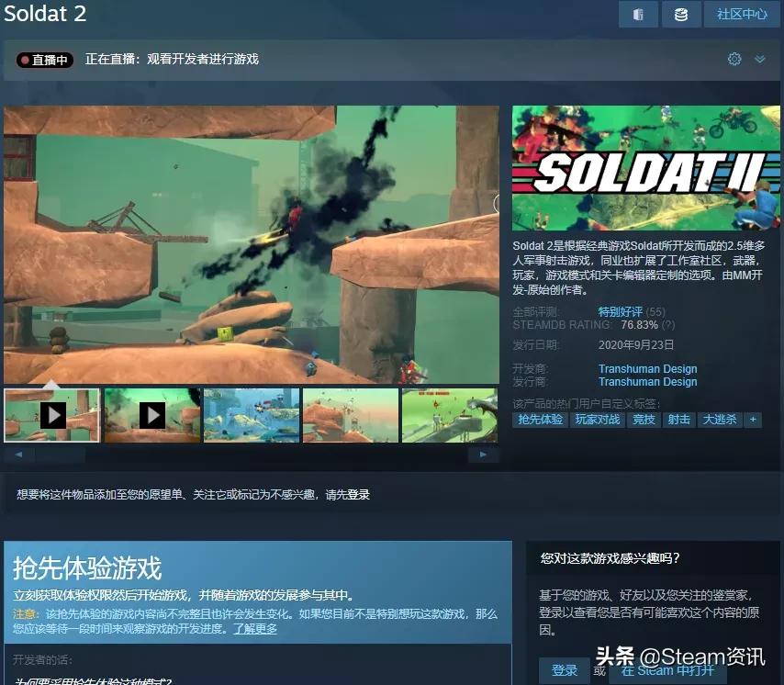Select the 射击 tag

coord(679,419)
